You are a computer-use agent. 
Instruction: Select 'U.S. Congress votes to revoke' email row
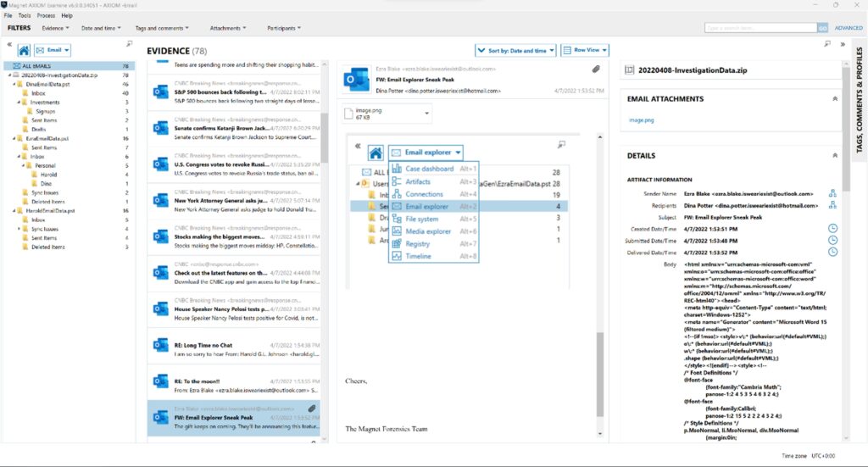pyautogui.click(x=234, y=165)
